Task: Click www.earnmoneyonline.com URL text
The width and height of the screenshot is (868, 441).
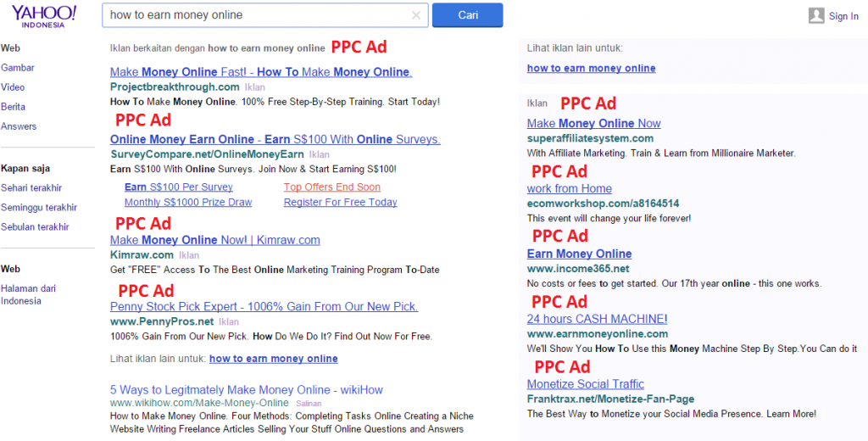Action: pyautogui.click(x=598, y=334)
